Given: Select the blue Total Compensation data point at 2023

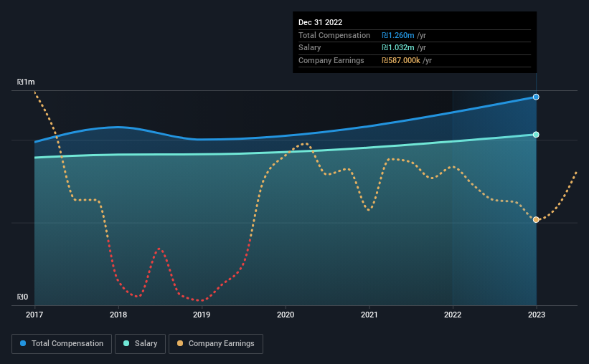Looking at the screenshot, I should [x=536, y=97].
